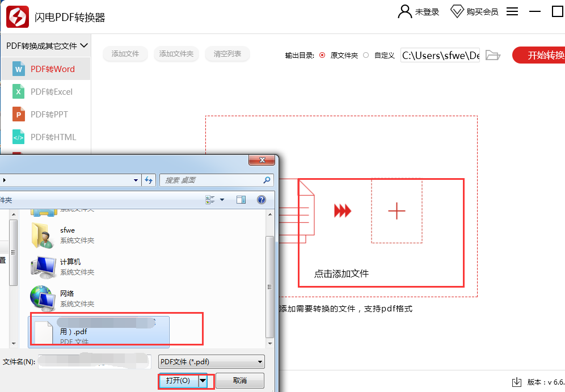Click the red lightning app logo

(x=18, y=16)
